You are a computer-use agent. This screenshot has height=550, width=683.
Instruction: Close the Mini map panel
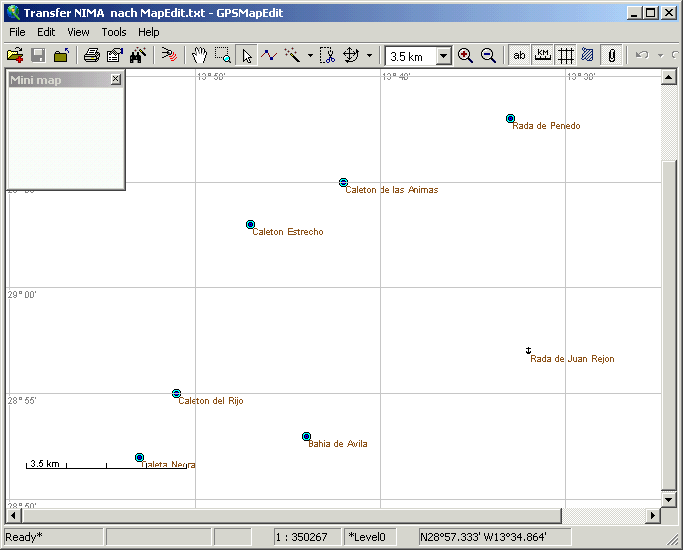coord(115,79)
